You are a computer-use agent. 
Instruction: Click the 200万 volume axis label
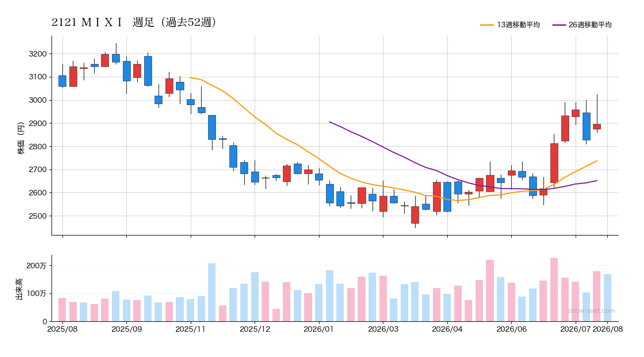coord(37,266)
